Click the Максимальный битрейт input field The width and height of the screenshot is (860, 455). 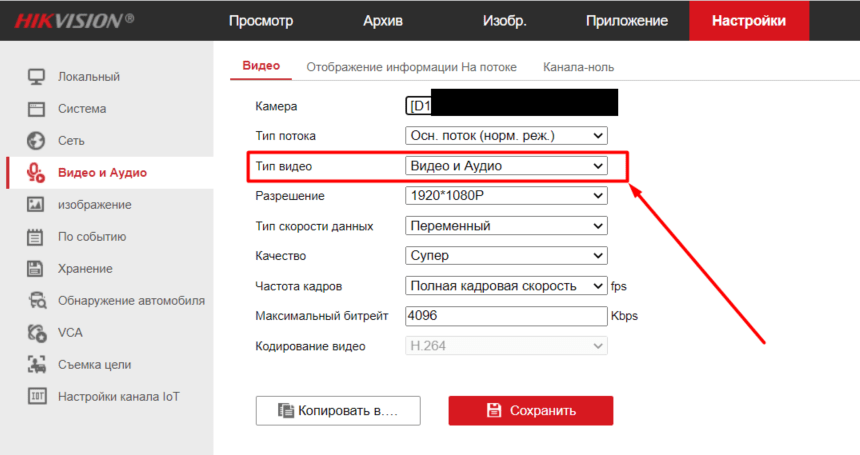pyautogui.click(x=505, y=316)
